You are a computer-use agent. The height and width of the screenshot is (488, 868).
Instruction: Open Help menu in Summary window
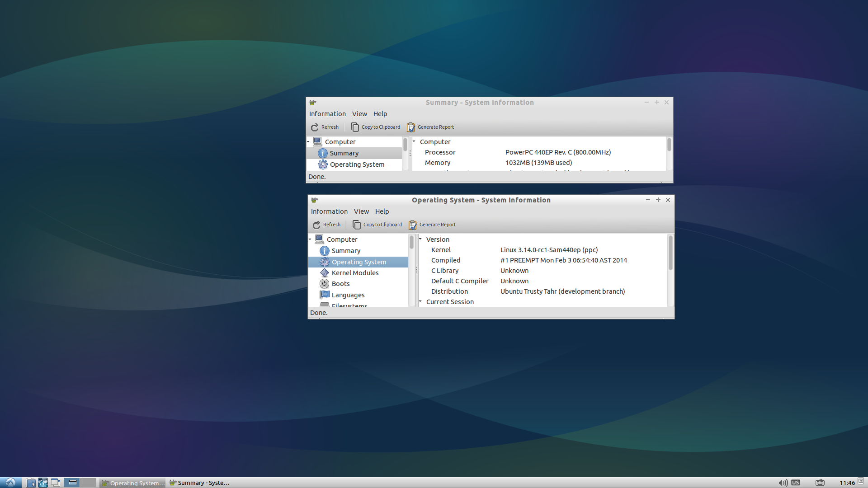pos(380,114)
